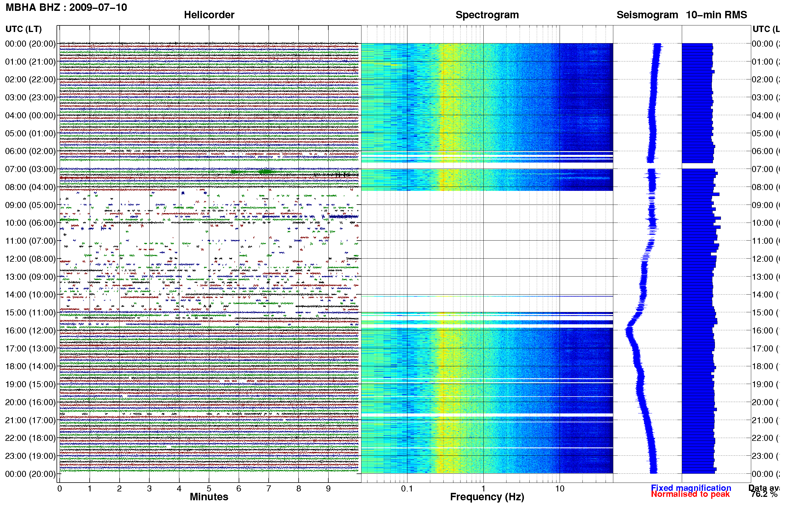Select left time label '21:00 (17:00)'

(30, 420)
